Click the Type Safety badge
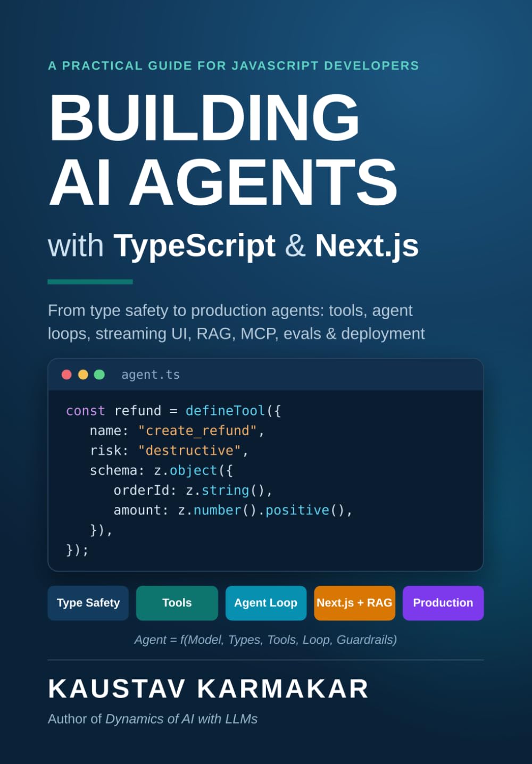Viewport: 532px width, 764px height. [x=88, y=603]
